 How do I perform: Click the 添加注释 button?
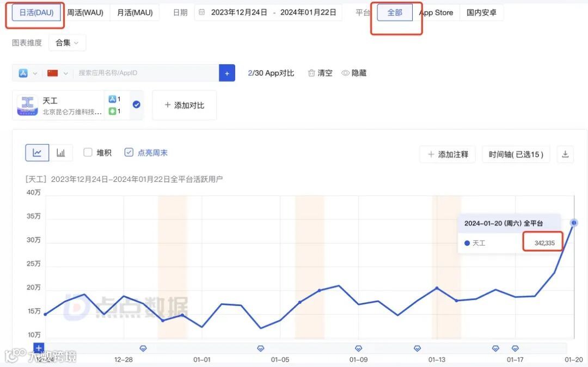448,155
